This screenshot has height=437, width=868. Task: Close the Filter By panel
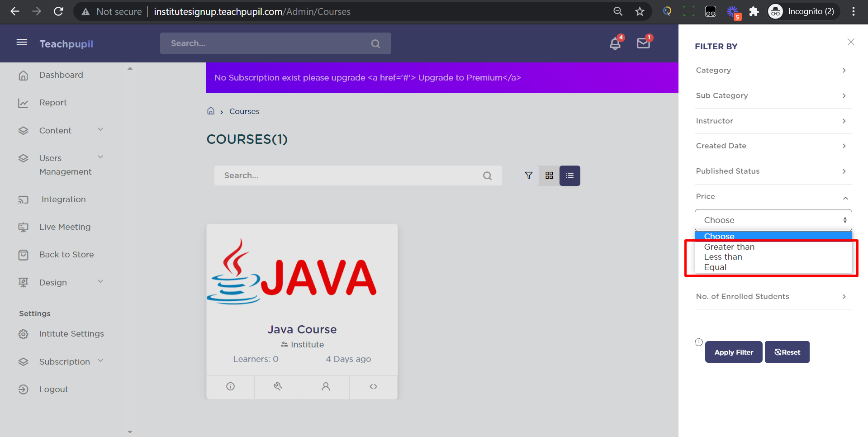point(851,42)
